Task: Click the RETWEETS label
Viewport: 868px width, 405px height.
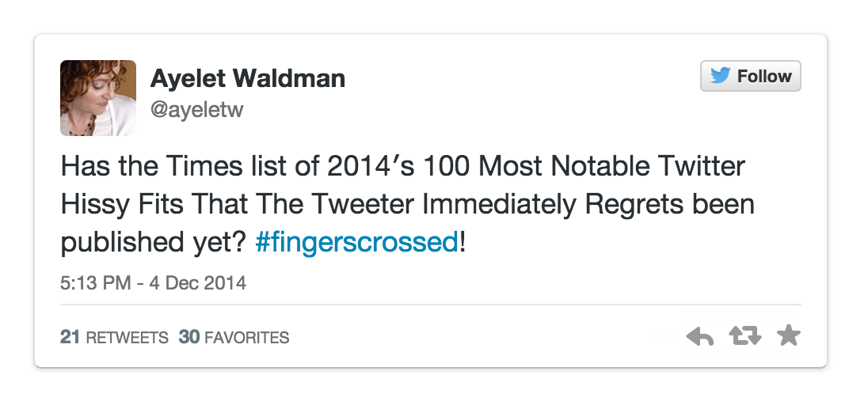Action: click(127, 338)
